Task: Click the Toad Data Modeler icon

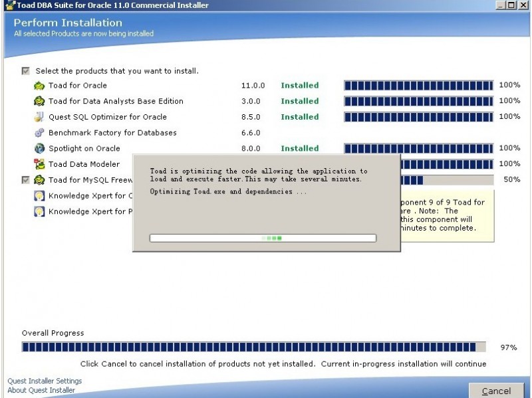Action: tap(39, 164)
